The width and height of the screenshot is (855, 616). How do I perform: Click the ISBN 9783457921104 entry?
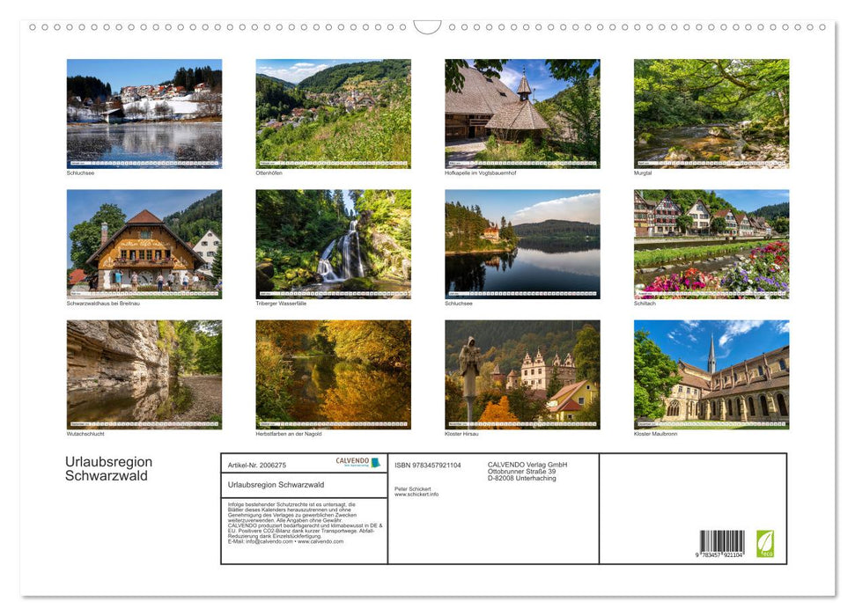(x=426, y=466)
